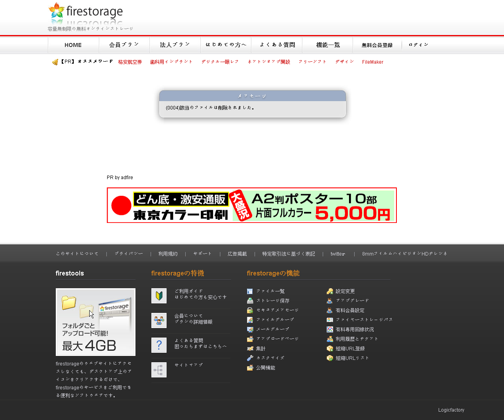Open the このサイトについて footer link
The image size is (504, 420).
pos(77,254)
